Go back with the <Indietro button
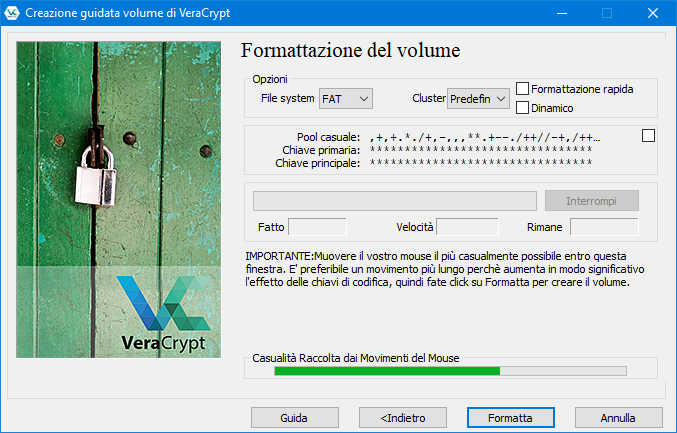 click(x=403, y=418)
